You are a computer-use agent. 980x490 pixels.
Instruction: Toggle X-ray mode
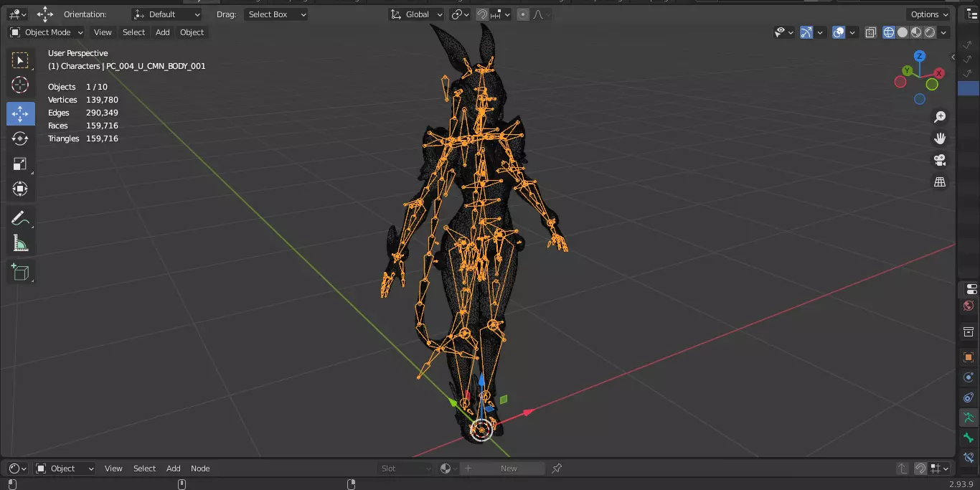[x=871, y=32]
